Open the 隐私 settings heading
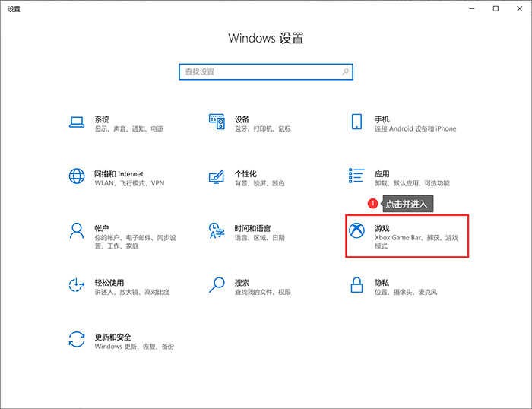Viewport: 532px width, 409px height. (382, 282)
